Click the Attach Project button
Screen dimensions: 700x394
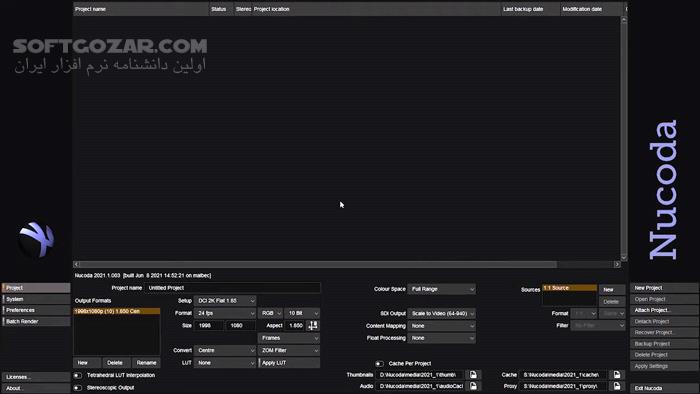(x=664, y=310)
